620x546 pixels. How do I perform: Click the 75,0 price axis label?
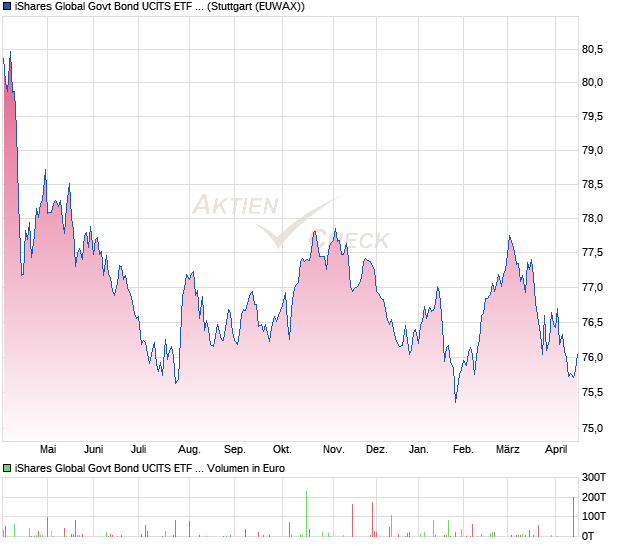592,428
